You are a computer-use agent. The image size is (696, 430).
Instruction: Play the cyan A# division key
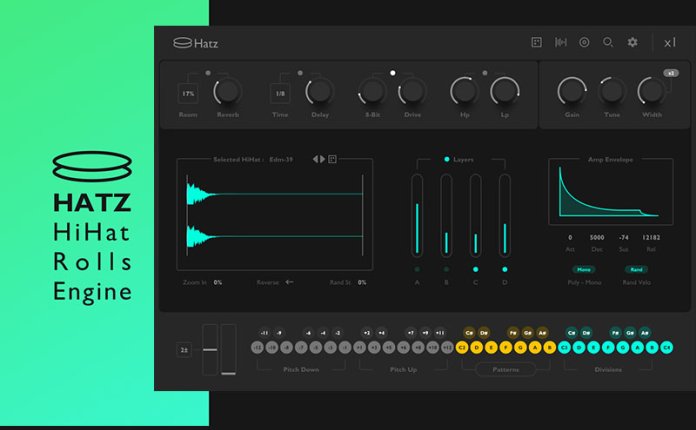[x=645, y=333]
